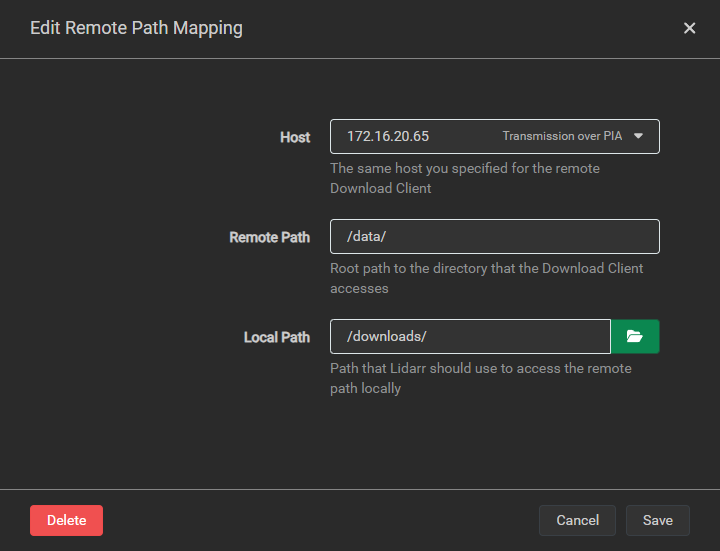Cancel editing the path mapping

click(x=577, y=520)
